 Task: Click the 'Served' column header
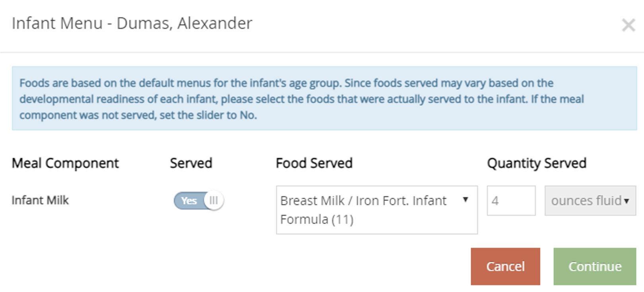(191, 163)
